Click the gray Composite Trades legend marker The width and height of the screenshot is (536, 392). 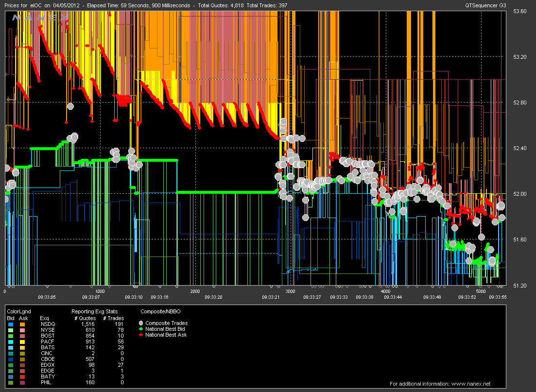141,323
